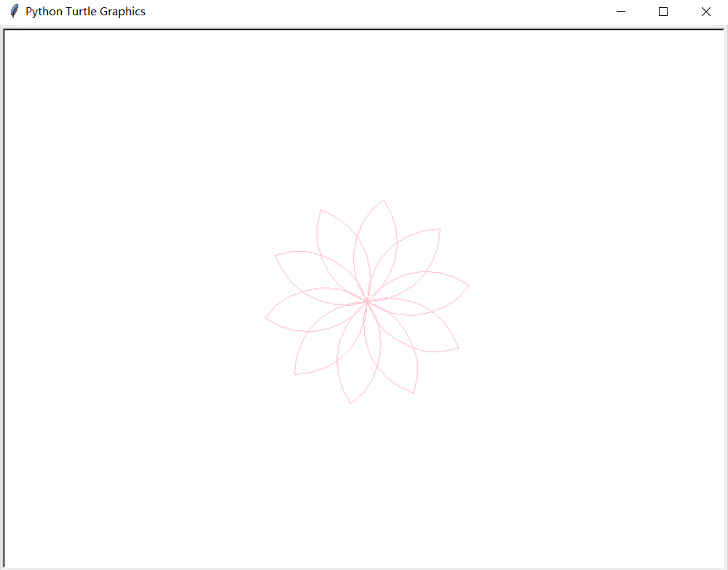The width and height of the screenshot is (728, 570).
Task: Click the center of the pink flower
Action: 367,301
